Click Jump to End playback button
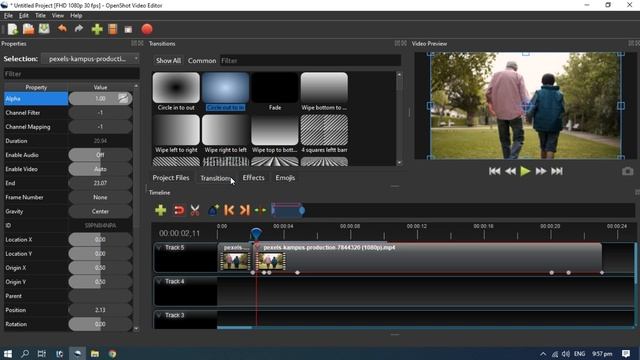This screenshot has width=640, height=360. pyautogui.click(x=557, y=171)
